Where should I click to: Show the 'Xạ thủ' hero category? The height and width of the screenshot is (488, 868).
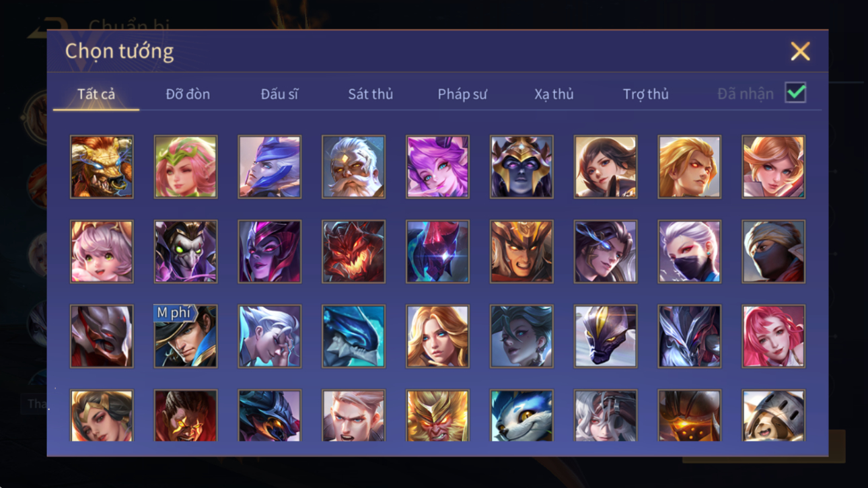point(554,94)
